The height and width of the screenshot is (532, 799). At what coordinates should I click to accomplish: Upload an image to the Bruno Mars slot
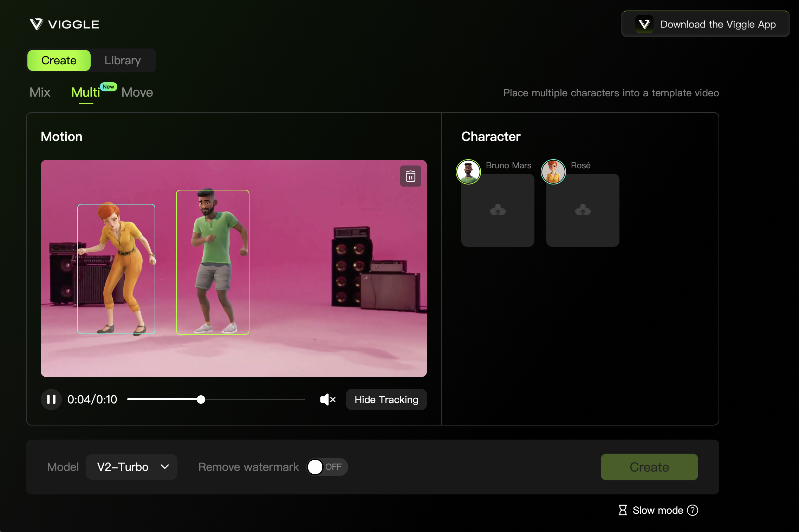coord(498,210)
